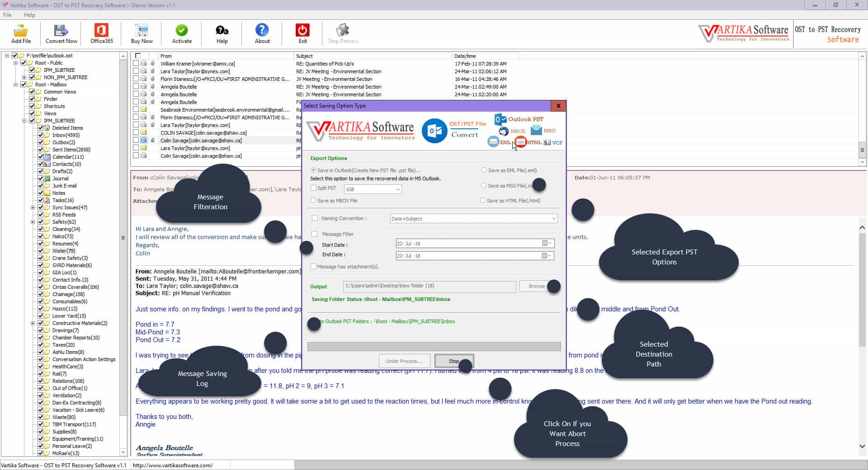This screenshot has width=868, height=470.
Task: Open the William Kramer email row
Action: pyautogui.click(x=325, y=64)
